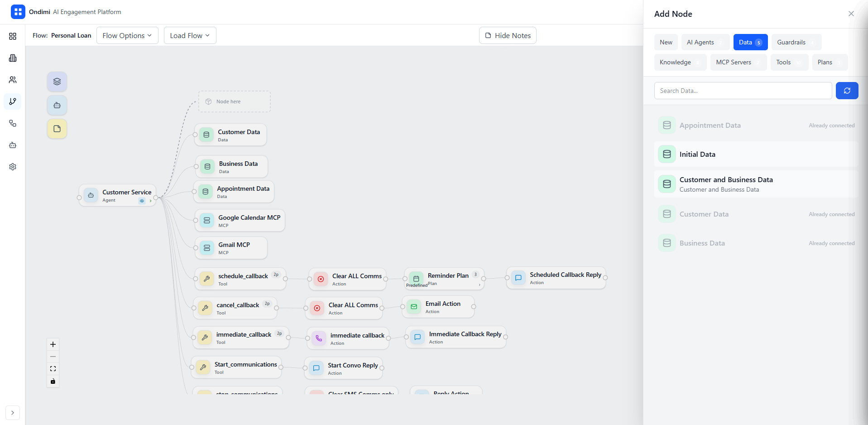868x425 pixels.
Task: Open the settings gear in the left sidebar
Action: [x=13, y=167]
